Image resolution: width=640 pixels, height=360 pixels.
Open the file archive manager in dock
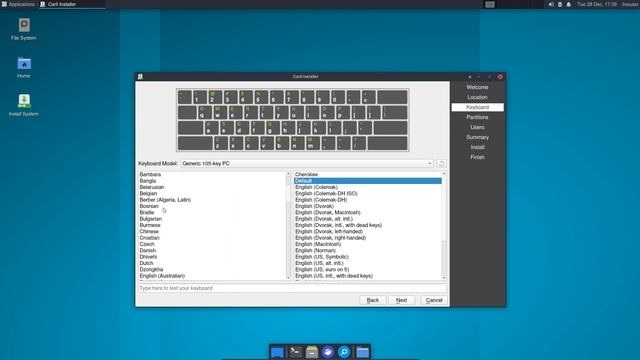point(311,352)
